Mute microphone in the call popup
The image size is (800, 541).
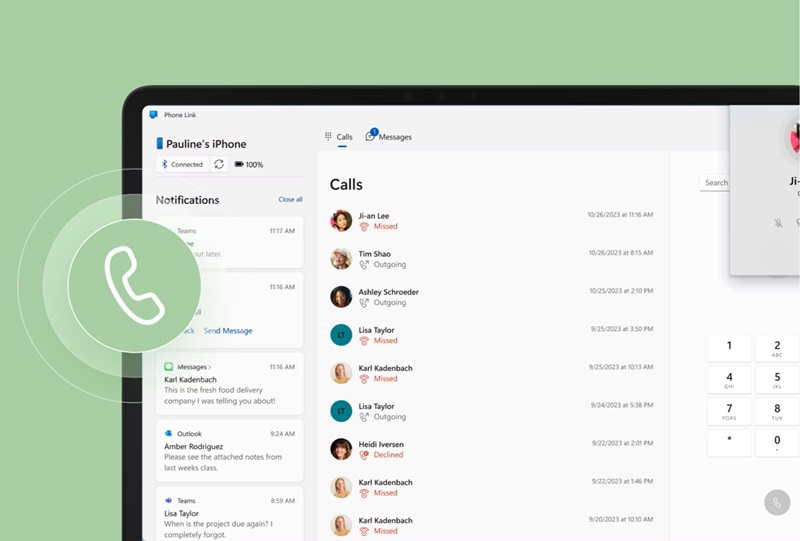778,223
